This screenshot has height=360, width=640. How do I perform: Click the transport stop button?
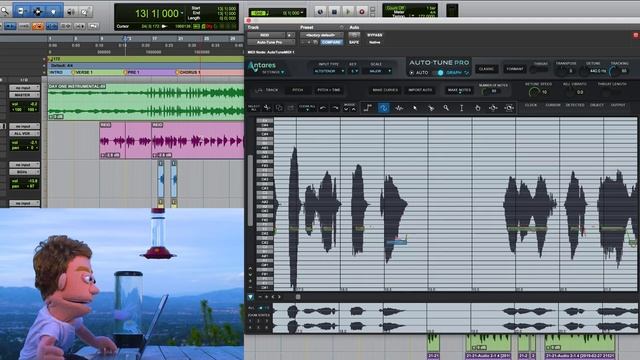tap(334, 12)
